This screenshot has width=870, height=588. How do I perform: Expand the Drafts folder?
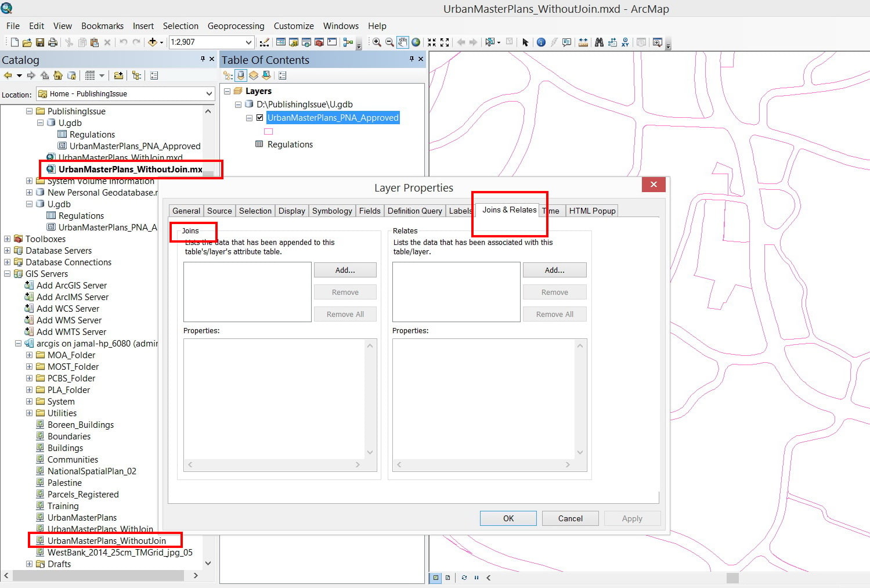pos(29,564)
